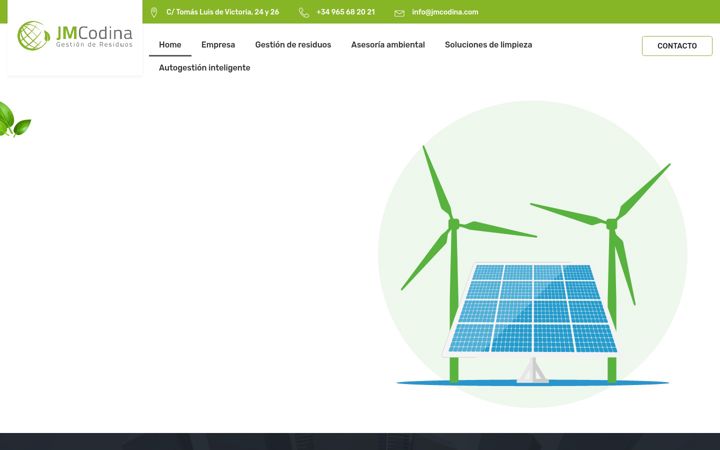Open the Home menu item
This screenshot has height=450, width=720.
(x=170, y=45)
